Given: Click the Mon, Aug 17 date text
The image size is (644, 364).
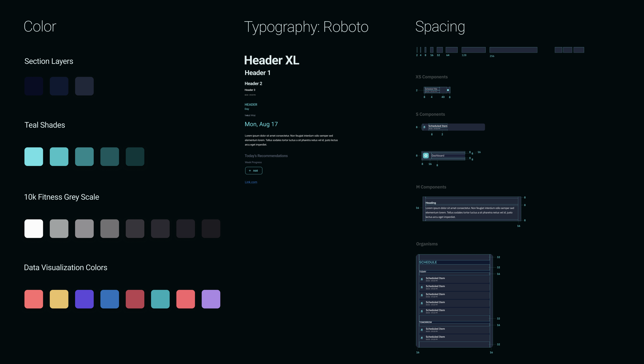Looking at the screenshot, I should point(261,124).
